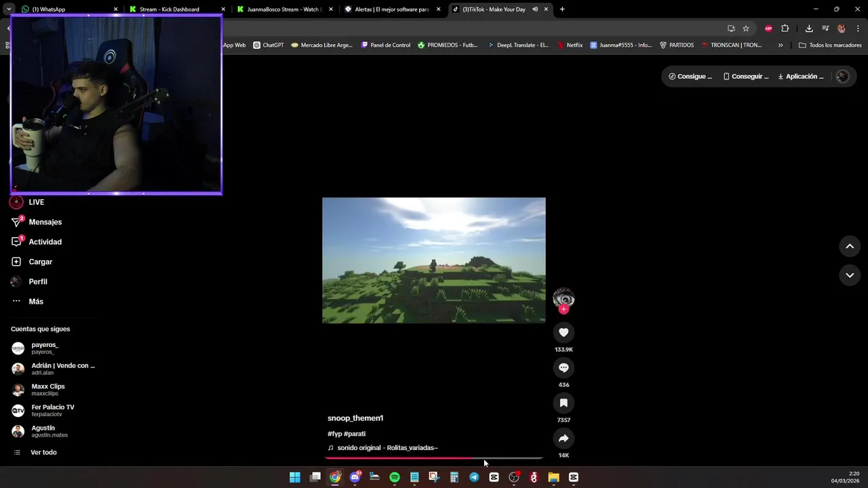Open a new browser tab
This screenshot has width=868, height=488.
[562, 9]
